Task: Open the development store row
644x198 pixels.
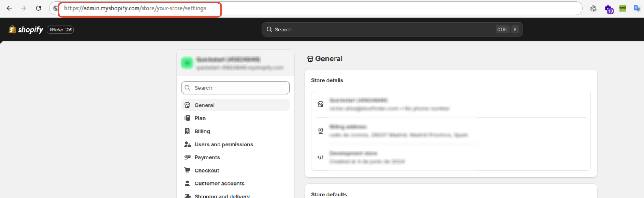Action: 451,157
